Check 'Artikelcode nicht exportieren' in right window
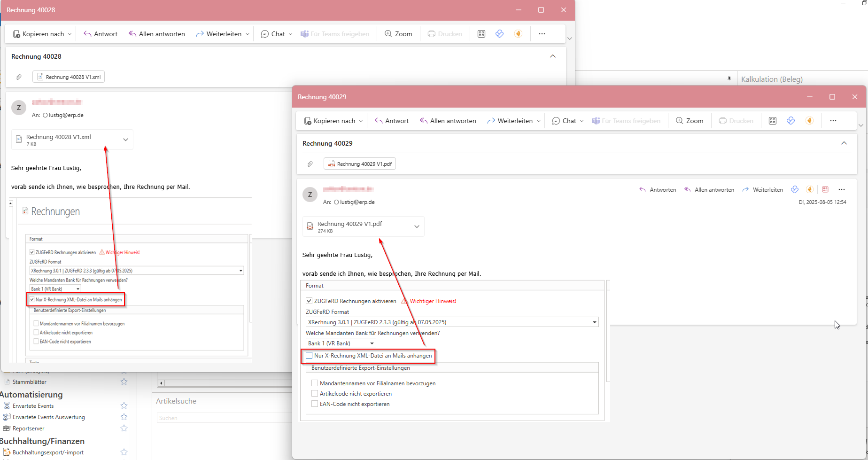This screenshot has width=868, height=460. coord(315,394)
